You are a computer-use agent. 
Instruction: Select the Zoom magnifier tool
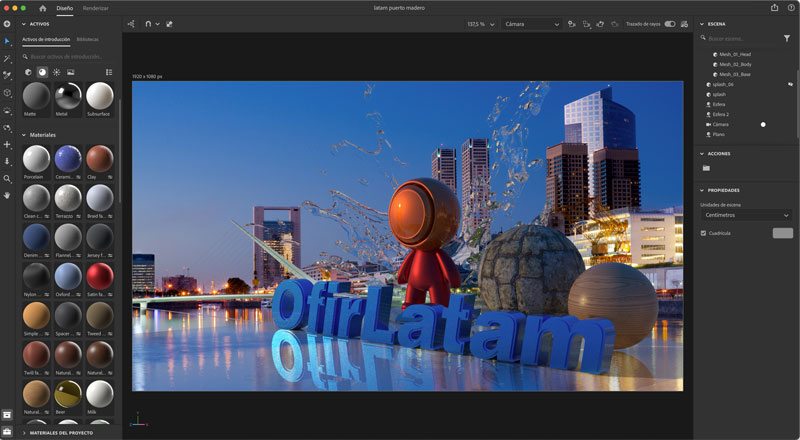pos(7,179)
